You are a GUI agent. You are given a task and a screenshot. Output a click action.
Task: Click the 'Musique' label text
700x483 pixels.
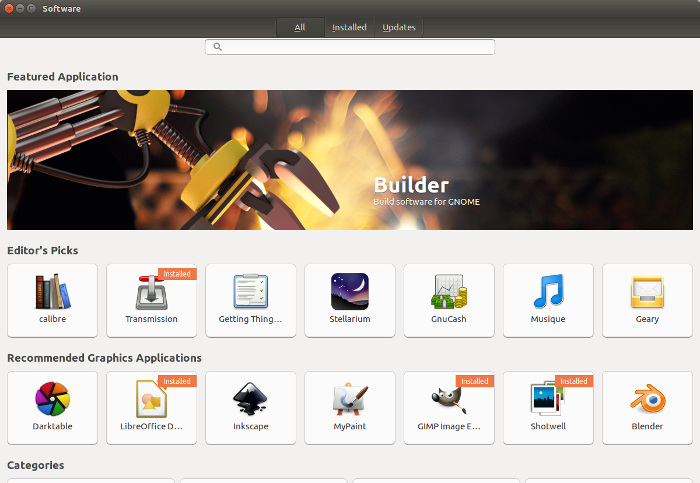point(548,319)
